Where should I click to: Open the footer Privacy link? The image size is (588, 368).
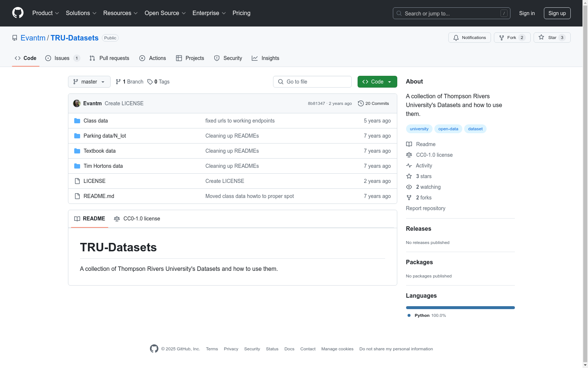(231, 349)
